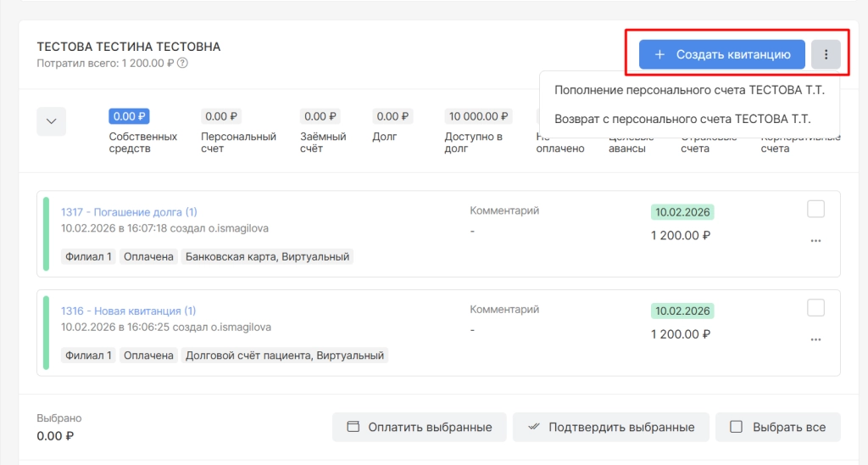
Task: Click the 0.00 ₽ Долг value
Action: [392, 116]
